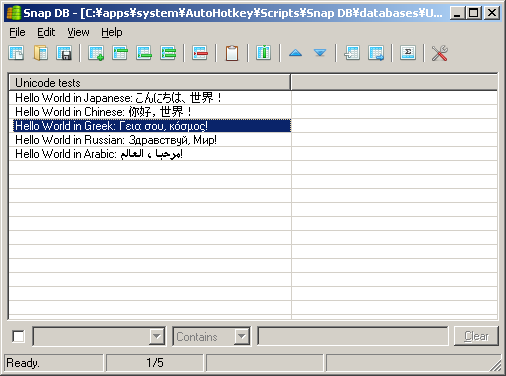The height and width of the screenshot is (376, 506).
Task: Open the View menu
Action: tap(78, 32)
